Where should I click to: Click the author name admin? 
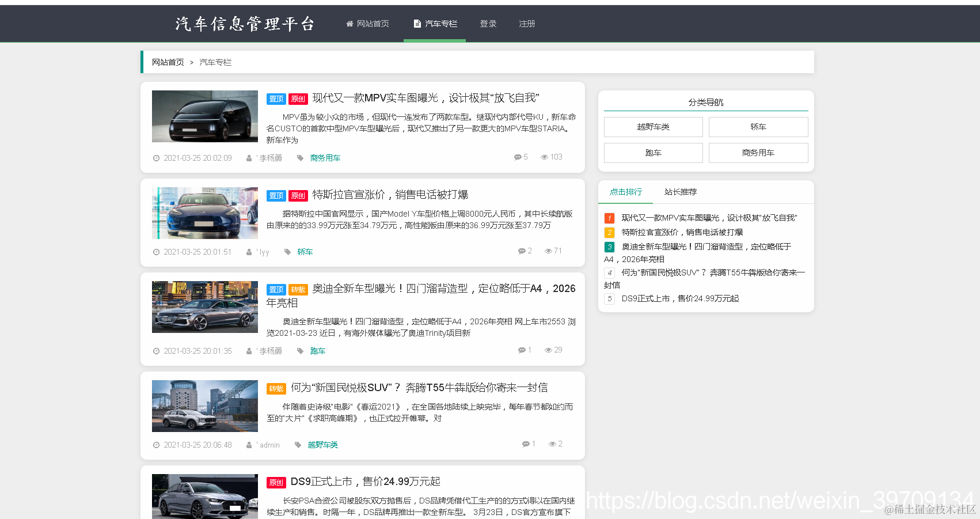point(269,445)
